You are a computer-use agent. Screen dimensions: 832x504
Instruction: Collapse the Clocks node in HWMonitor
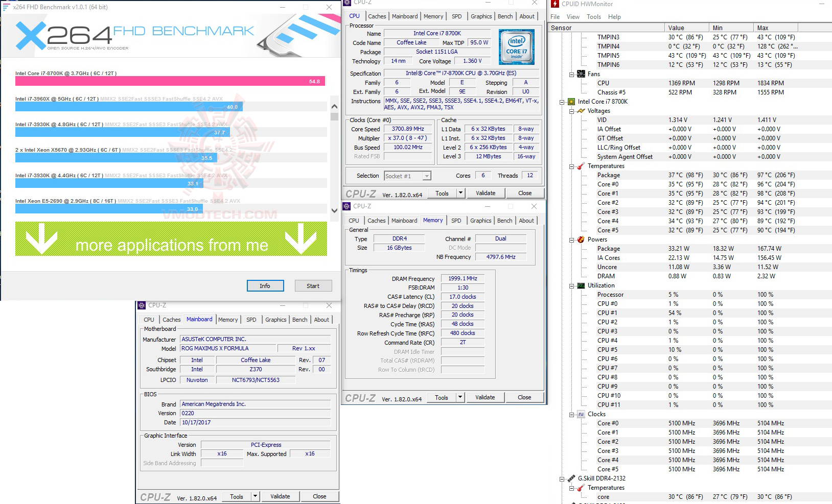572,414
